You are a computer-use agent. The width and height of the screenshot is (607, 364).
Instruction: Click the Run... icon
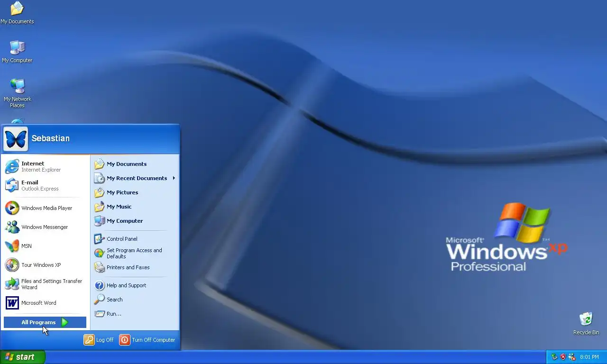click(99, 314)
